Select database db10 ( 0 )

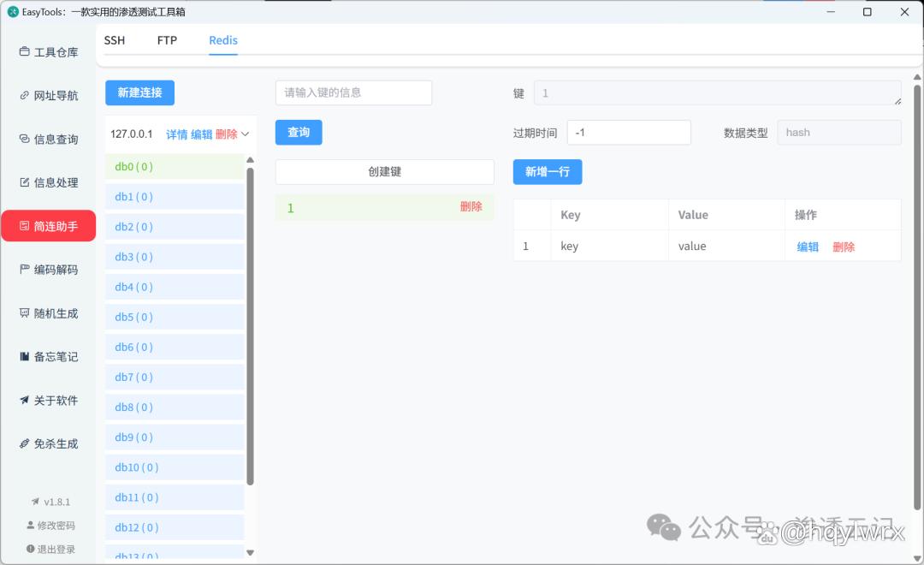click(x=175, y=467)
